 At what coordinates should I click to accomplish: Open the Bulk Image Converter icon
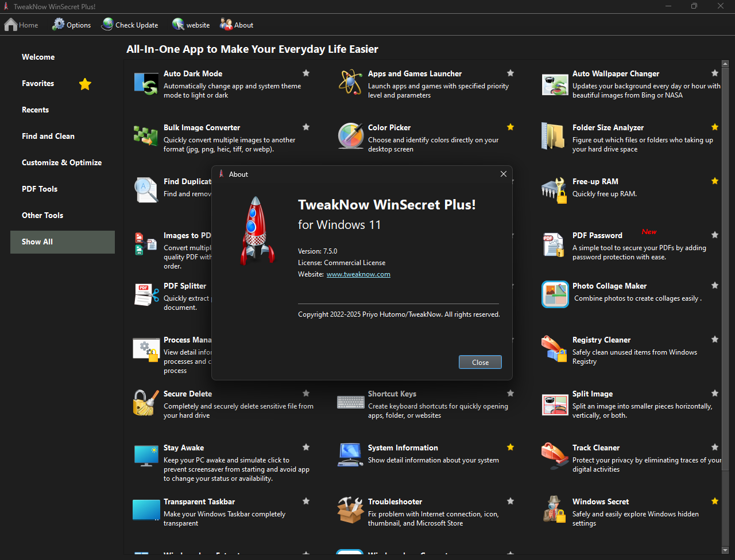point(146,136)
